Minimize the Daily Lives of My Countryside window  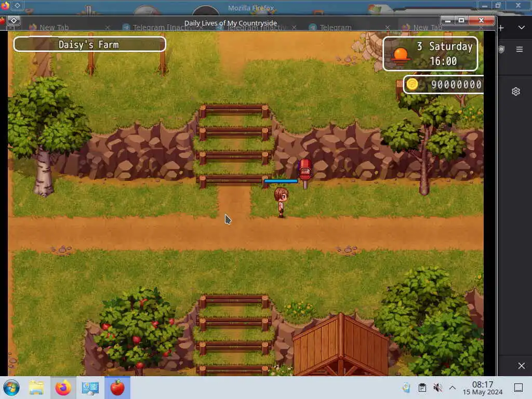click(447, 21)
